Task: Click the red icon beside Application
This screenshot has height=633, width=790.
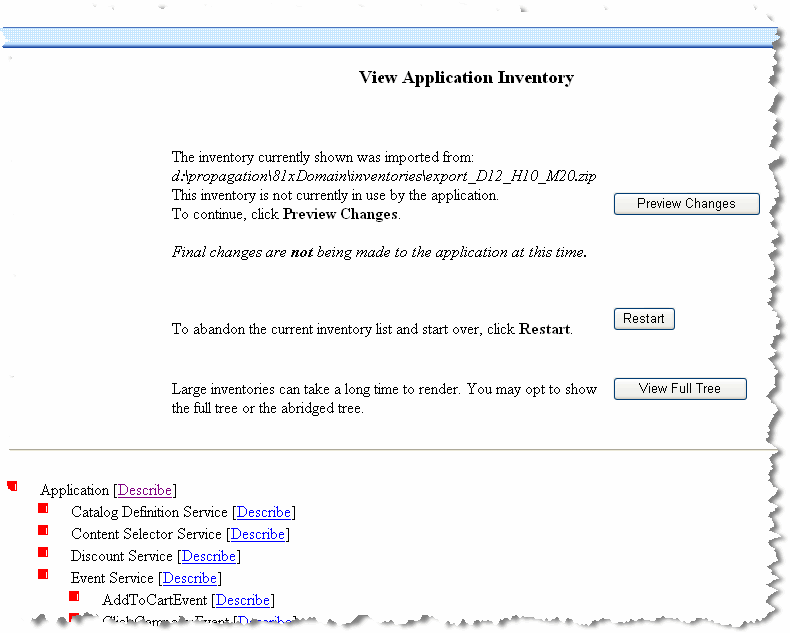Action: tap(13, 486)
